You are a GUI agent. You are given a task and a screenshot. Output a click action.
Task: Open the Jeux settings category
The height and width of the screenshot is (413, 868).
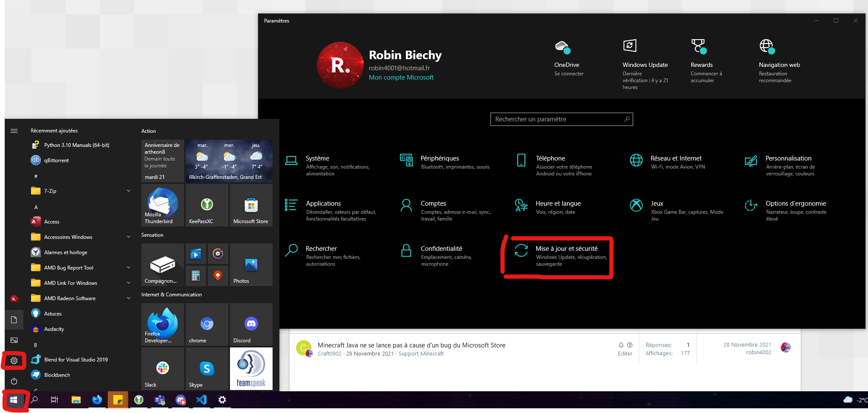point(677,211)
